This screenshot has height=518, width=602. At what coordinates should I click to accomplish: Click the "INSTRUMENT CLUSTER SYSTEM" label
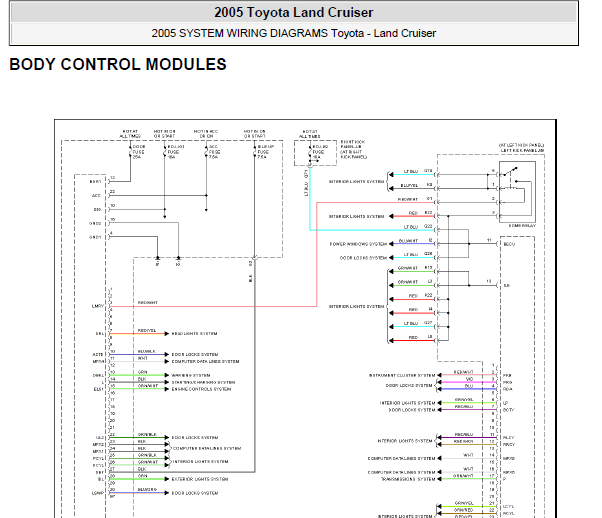(x=402, y=375)
